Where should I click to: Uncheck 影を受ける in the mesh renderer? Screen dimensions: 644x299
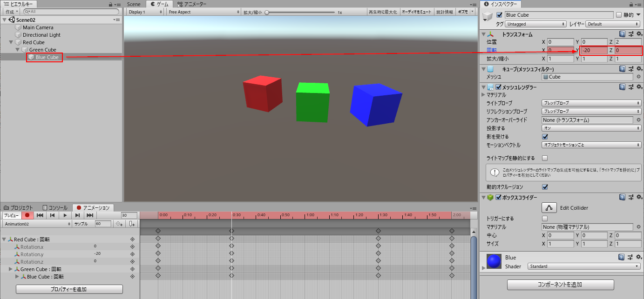pyautogui.click(x=545, y=137)
